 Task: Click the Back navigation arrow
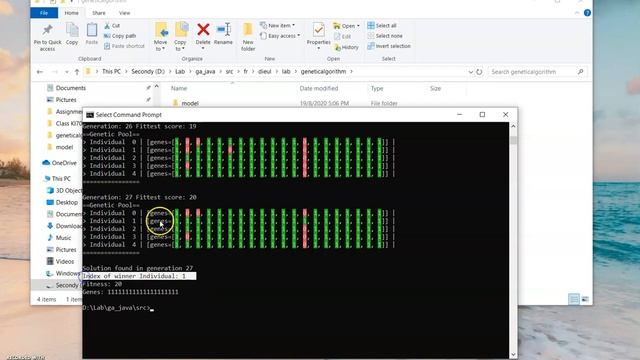[x=40, y=72]
